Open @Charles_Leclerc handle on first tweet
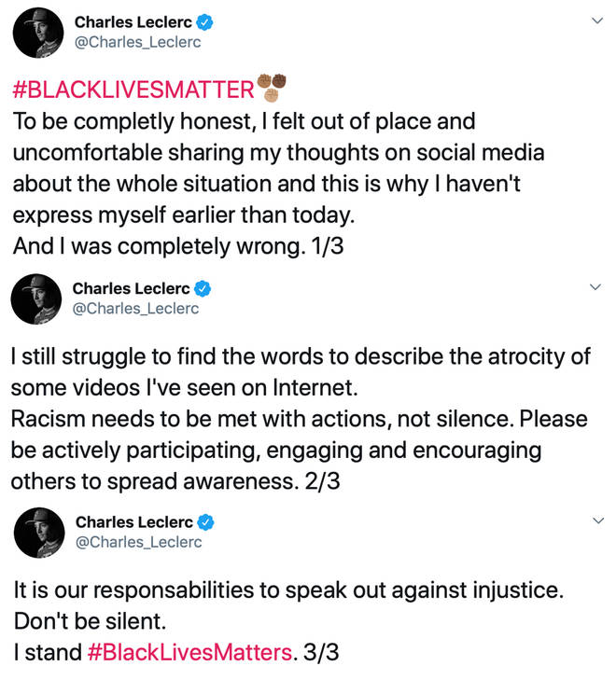Viewport: 616px width, 680px height. [138, 42]
